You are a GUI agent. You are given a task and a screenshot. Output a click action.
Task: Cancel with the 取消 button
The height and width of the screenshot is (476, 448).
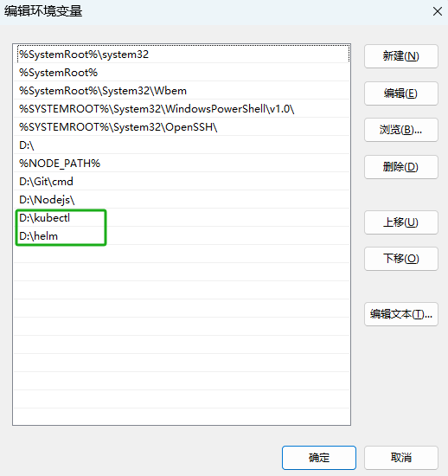click(401, 458)
